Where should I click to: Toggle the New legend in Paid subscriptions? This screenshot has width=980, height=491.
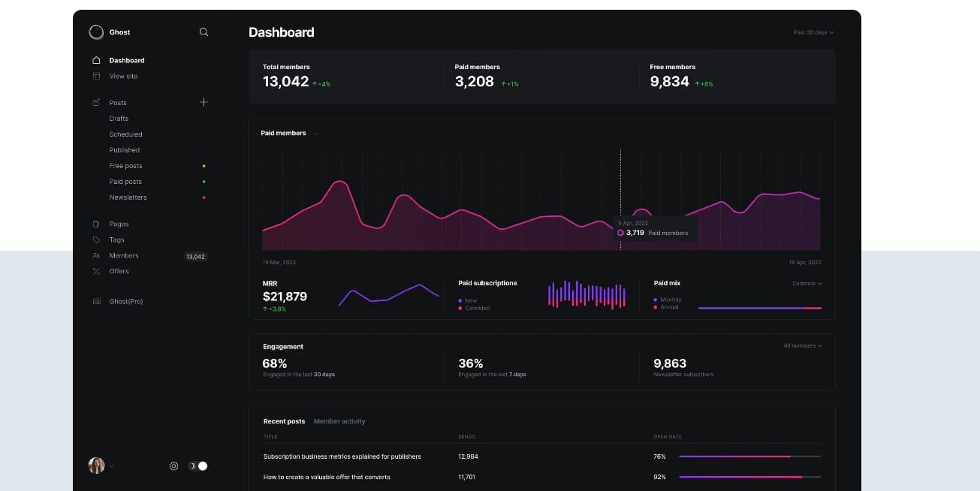pos(470,300)
